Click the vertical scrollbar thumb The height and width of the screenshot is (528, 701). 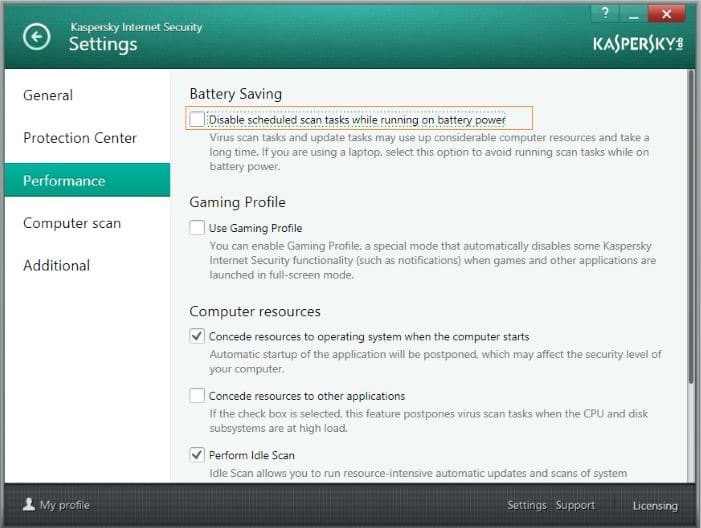[x=691, y=226]
